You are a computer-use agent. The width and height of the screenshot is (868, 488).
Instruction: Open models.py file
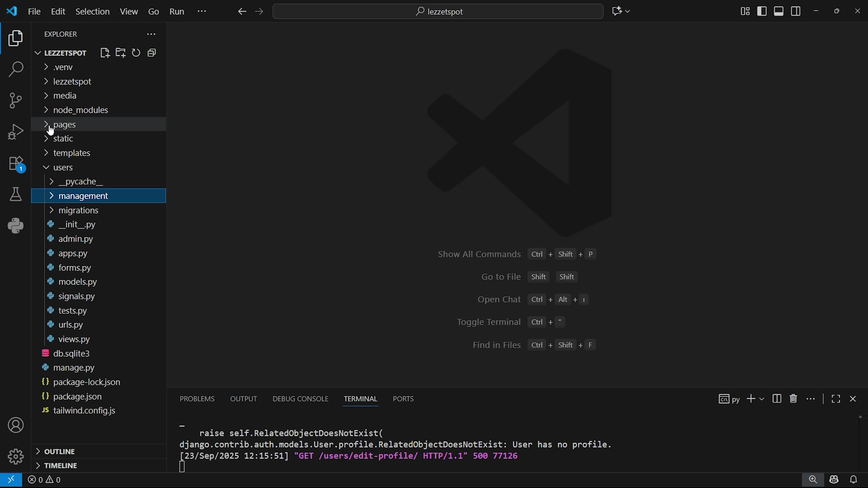(x=78, y=282)
